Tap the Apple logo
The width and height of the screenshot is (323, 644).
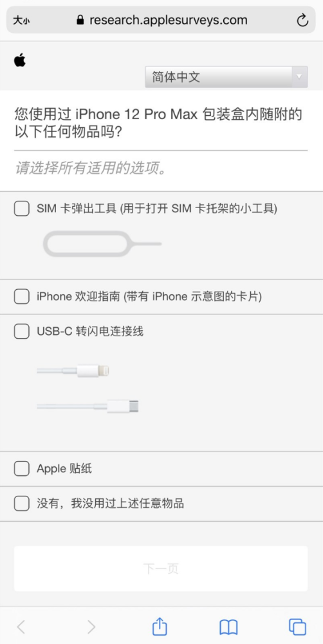tap(20, 61)
